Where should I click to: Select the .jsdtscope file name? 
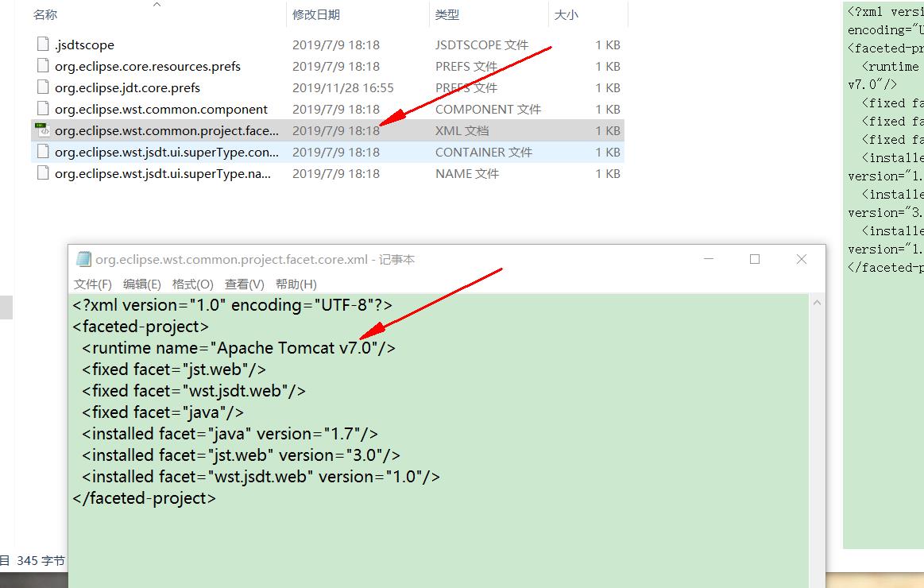[x=85, y=44]
